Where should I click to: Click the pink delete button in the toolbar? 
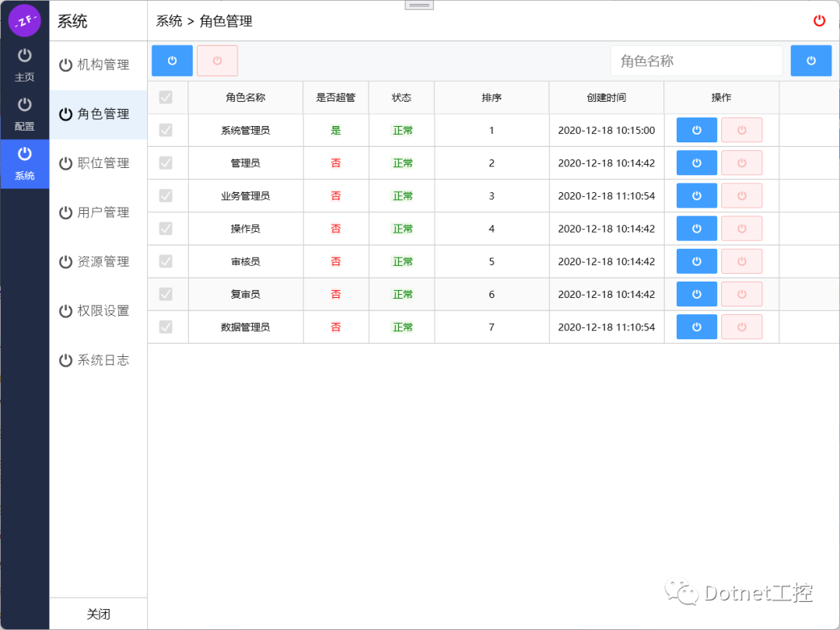tap(217, 60)
